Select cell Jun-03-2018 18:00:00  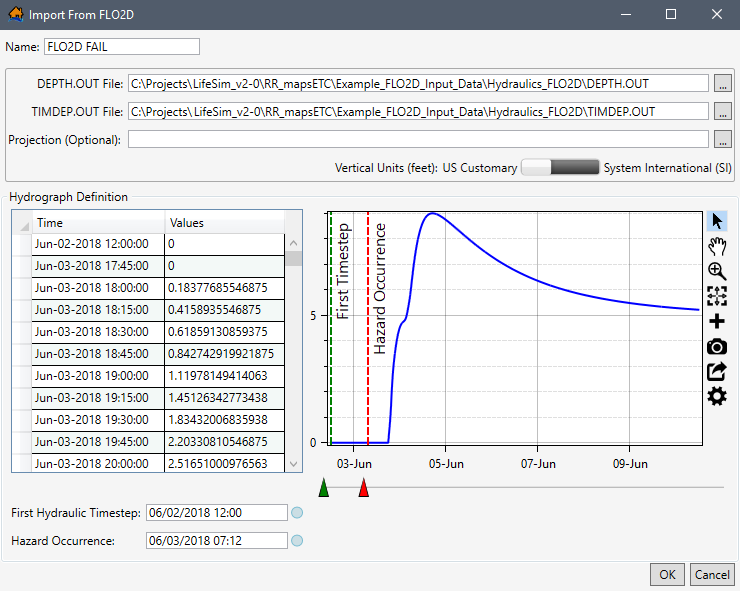tap(98, 288)
